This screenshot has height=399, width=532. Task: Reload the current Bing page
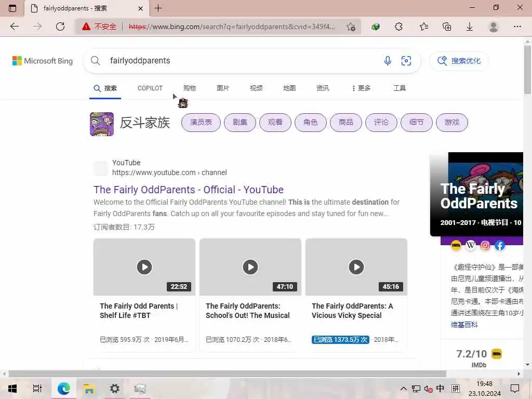[x=60, y=26]
